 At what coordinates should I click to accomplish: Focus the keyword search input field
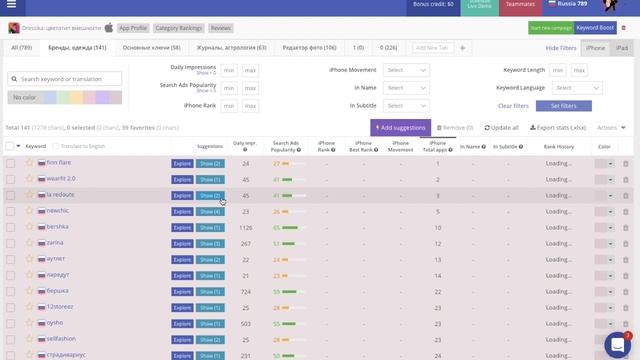[x=64, y=79]
